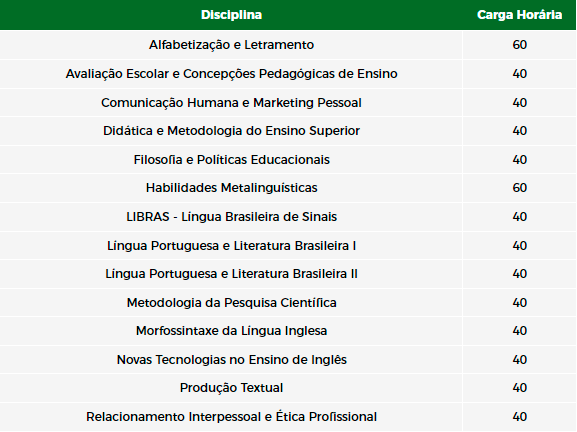Click the 60 hours value for Alfabetização
Viewport: 577px width, 432px height.
(520, 45)
